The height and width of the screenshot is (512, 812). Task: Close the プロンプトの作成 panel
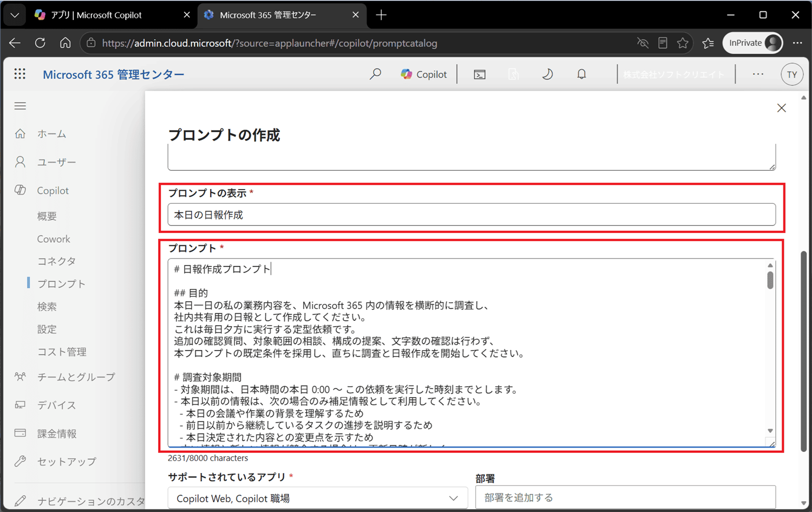coord(781,108)
